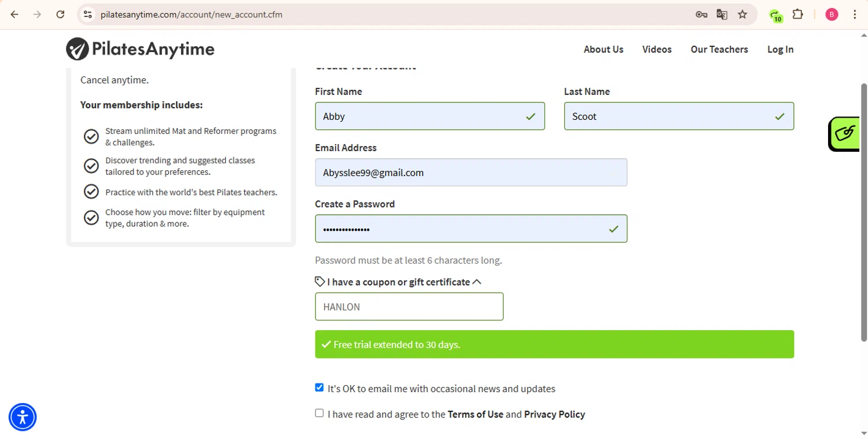Bookmark this page with the star icon
The height and width of the screenshot is (439, 868).
[742, 14]
